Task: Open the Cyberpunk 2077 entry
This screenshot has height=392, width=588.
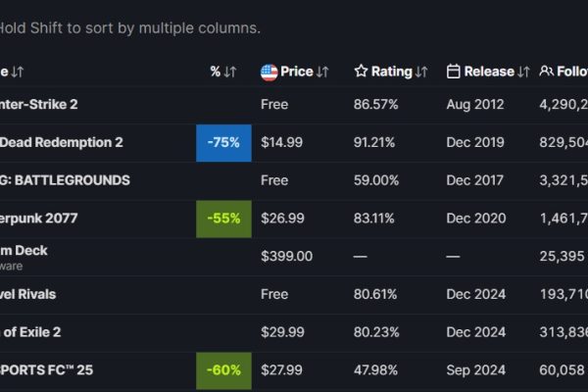Action: pyautogui.click(x=38, y=219)
